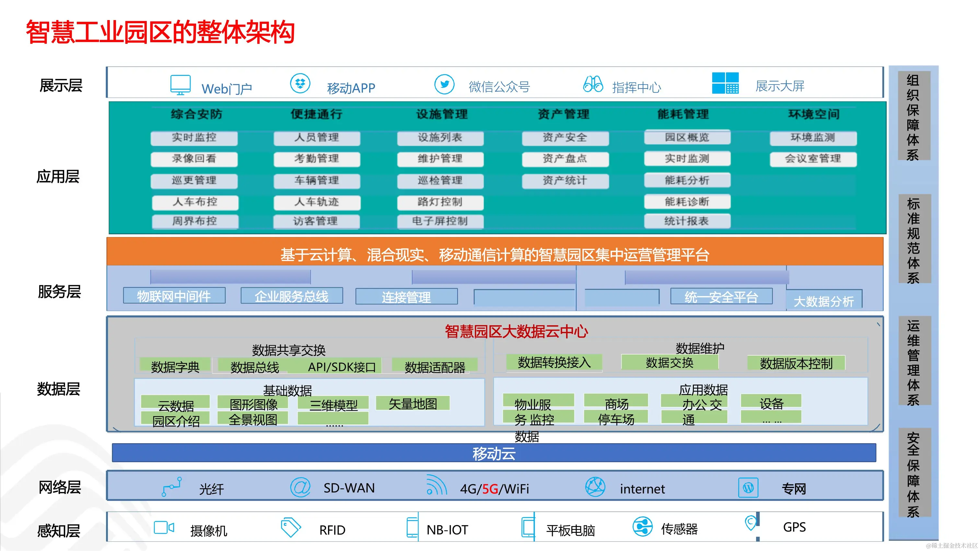Click the 数据版本控制 green box
This screenshot has height=551, width=980.
tap(796, 363)
